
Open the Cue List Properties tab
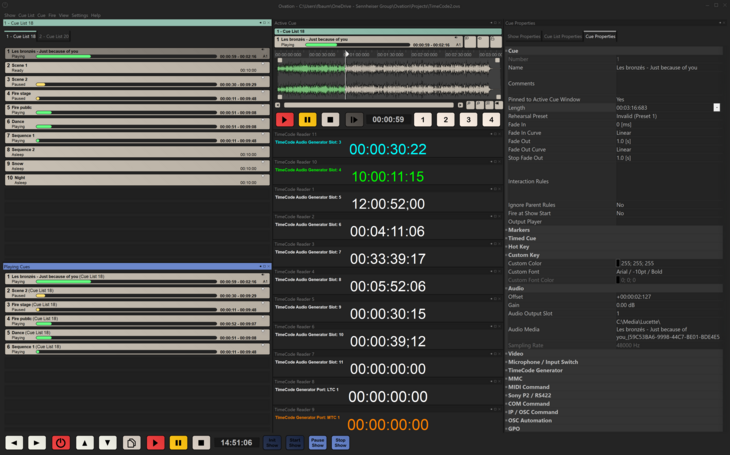tap(563, 36)
